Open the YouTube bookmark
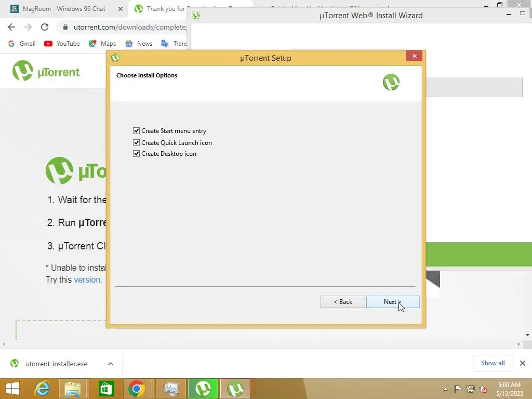532x399 pixels. pyautogui.click(x=62, y=44)
